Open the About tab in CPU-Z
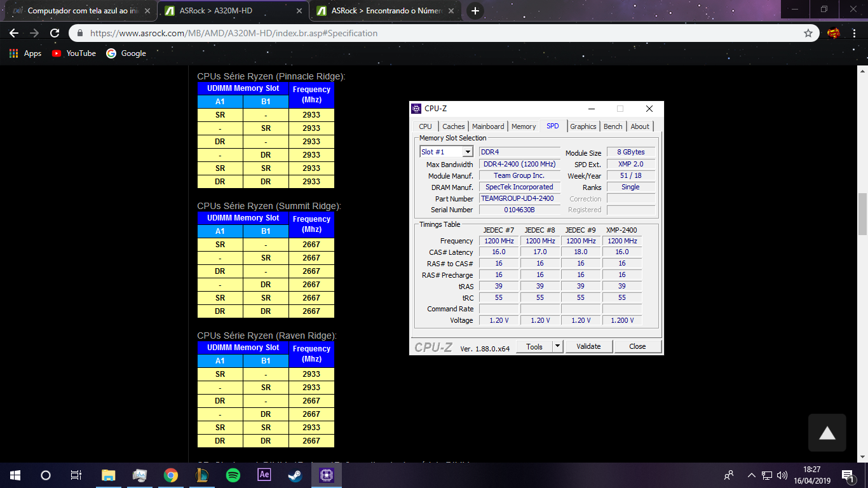868x488 pixels. 640,126
